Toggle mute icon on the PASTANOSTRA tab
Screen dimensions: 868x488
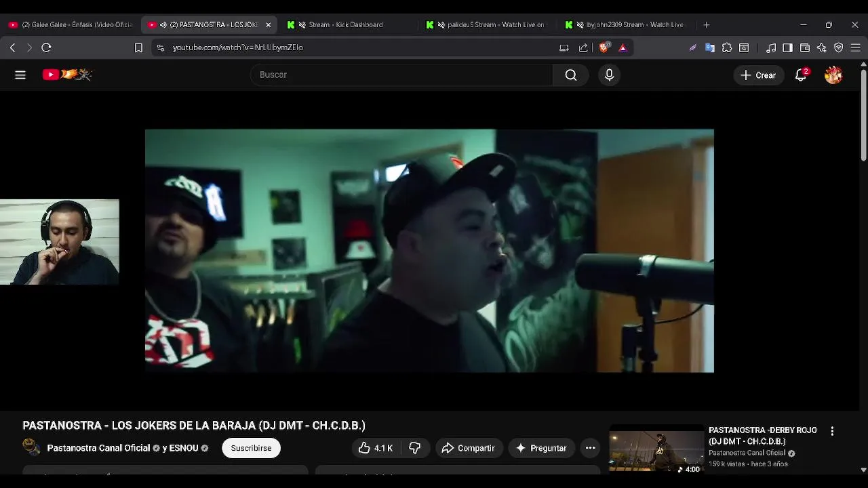pyautogui.click(x=163, y=24)
